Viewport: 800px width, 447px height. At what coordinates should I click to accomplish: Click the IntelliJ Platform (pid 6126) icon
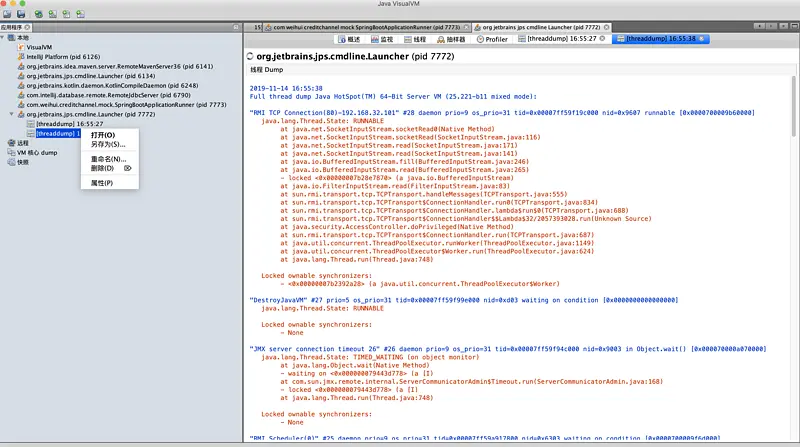[x=21, y=57]
